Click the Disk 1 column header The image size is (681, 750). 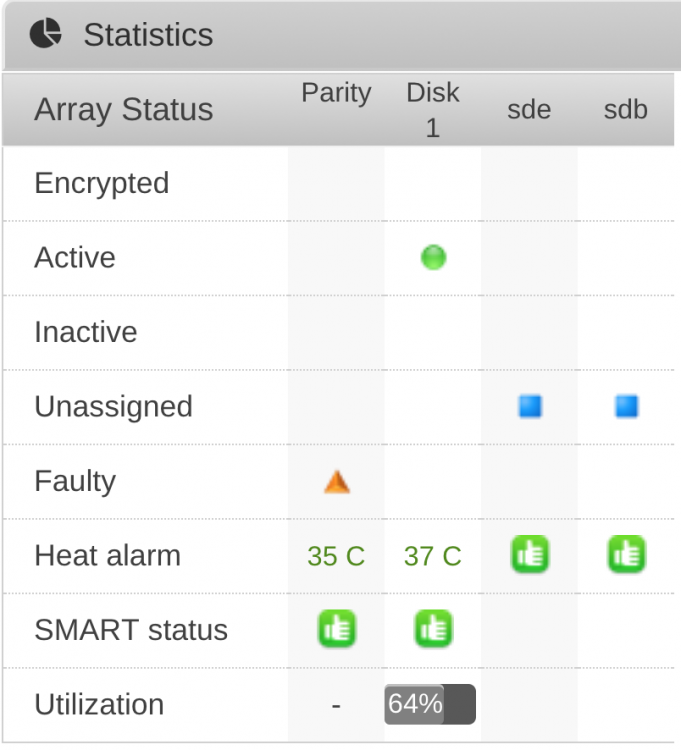(x=433, y=110)
